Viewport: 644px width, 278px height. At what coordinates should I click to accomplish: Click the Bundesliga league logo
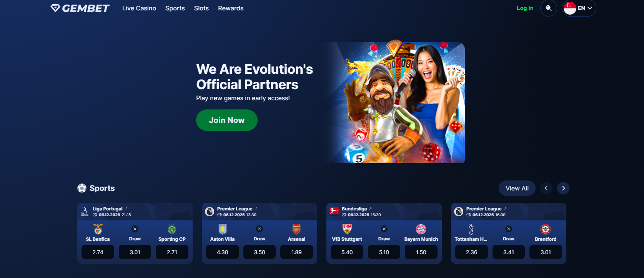pyautogui.click(x=334, y=211)
